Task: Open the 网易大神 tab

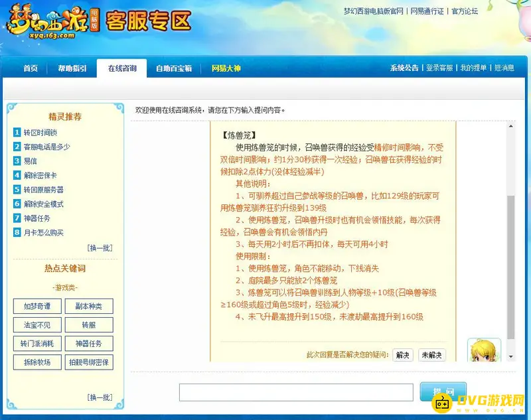Action: tap(226, 68)
